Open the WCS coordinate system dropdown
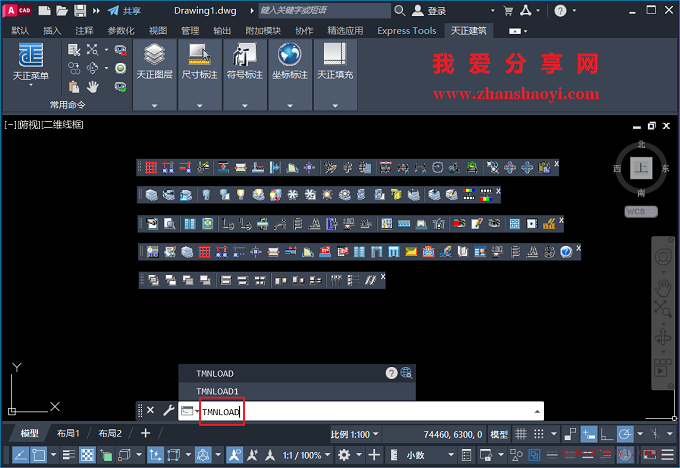The image size is (680, 468). click(641, 211)
